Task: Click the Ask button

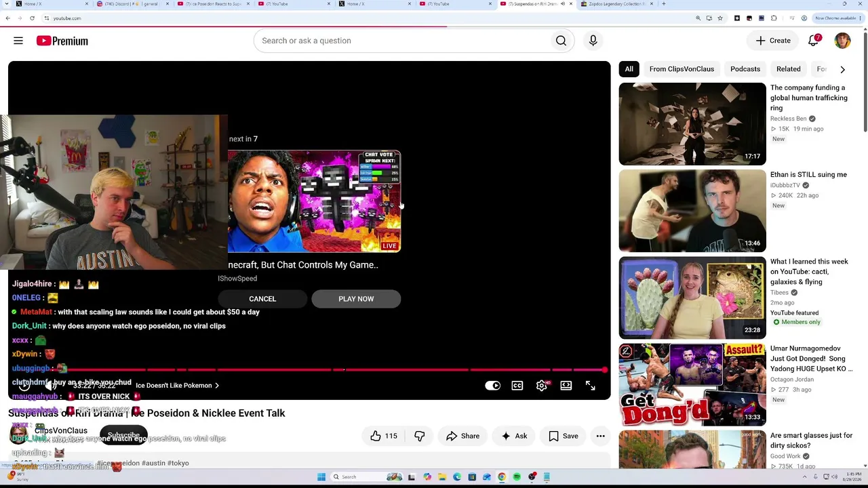Action: [513, 436]
